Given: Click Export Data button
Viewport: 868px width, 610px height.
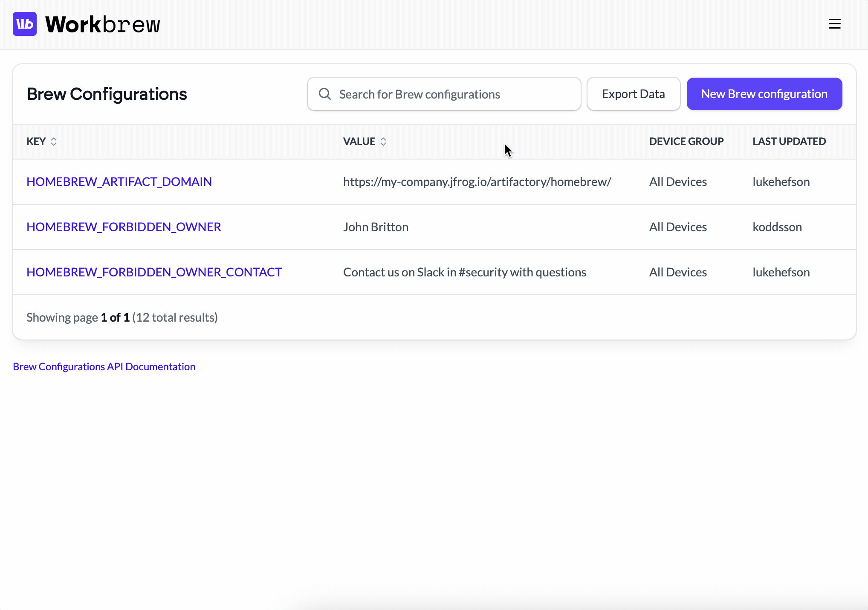Looking at the screenshot, I should click(633, 94).
